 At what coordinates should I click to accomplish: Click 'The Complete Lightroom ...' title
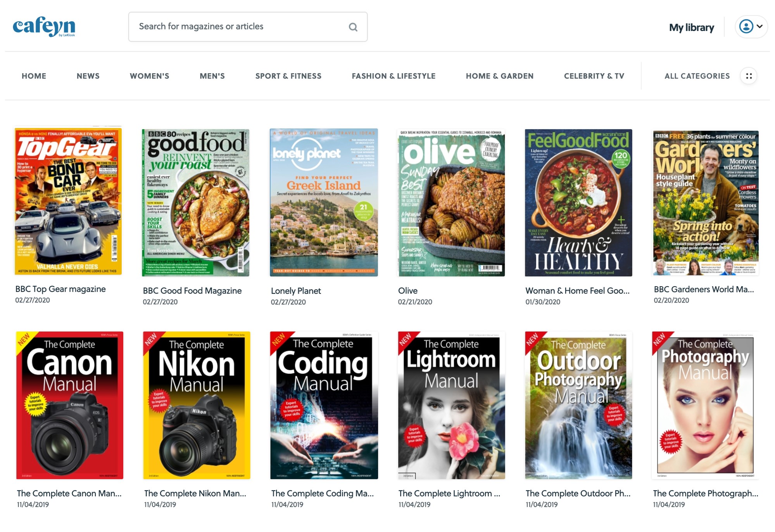(449, 493)
